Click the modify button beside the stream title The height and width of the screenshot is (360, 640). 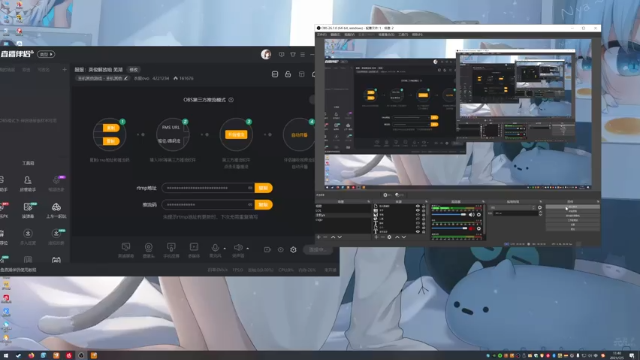pyautogui.click(x=133, y=70)
